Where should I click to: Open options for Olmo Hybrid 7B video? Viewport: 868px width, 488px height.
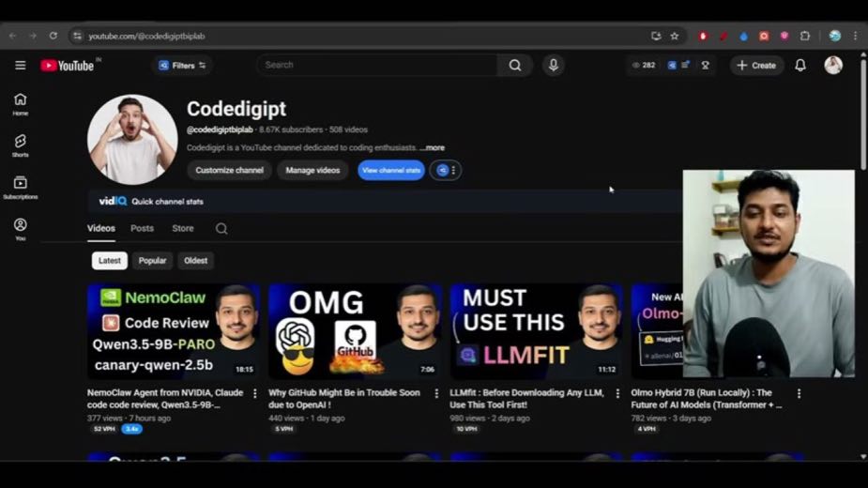click(799, 393)
